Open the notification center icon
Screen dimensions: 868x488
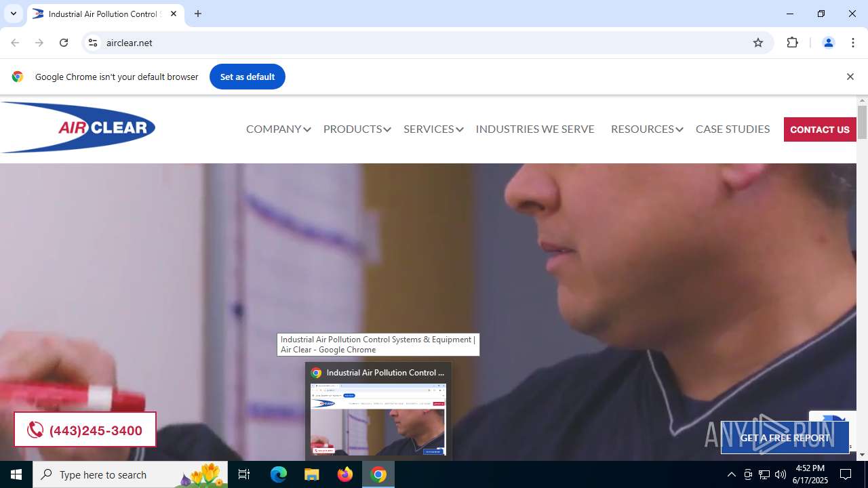point(846,474)
